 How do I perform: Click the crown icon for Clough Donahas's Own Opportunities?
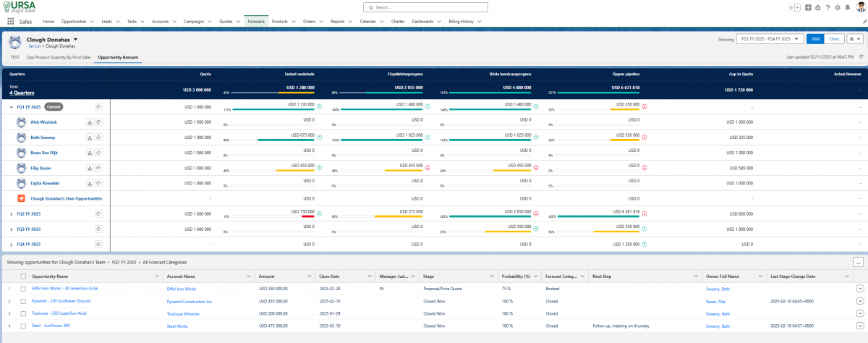pyautogui.click(x=22, y=198)
